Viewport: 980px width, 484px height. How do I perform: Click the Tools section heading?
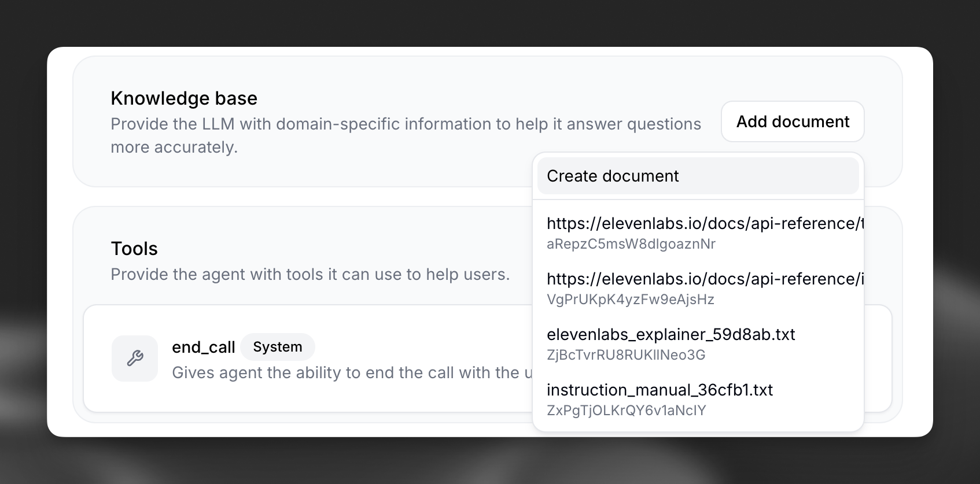point(134,249)
